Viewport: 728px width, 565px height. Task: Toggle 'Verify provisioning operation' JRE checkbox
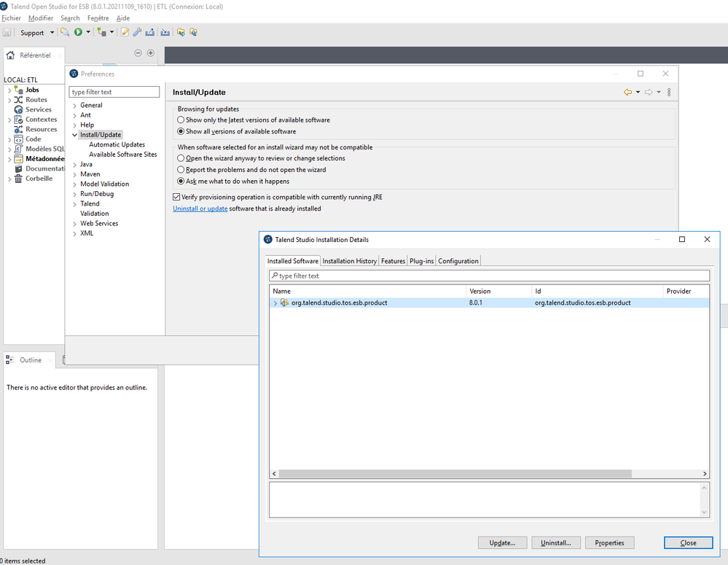176,197
